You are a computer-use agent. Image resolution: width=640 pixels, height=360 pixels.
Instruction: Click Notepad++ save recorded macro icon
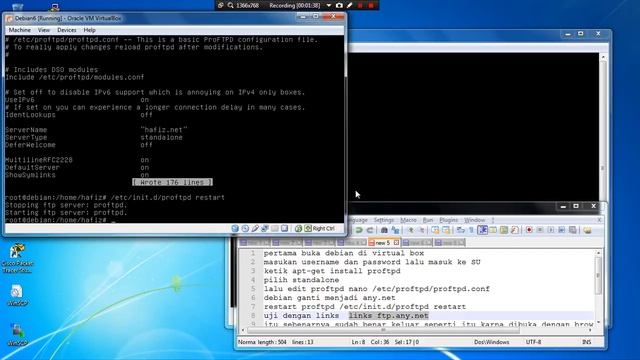[x=573, y=230]
